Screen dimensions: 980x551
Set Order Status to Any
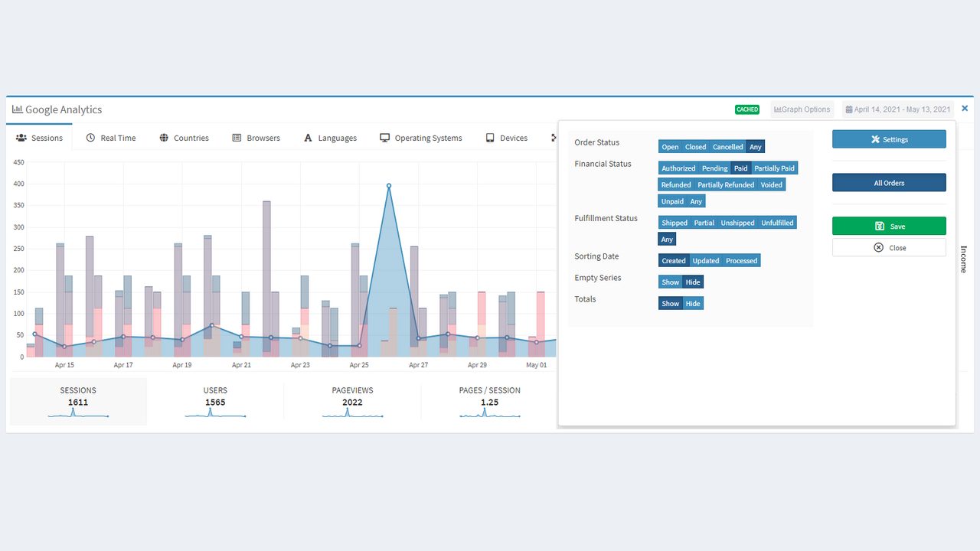[x=756, y=146]
